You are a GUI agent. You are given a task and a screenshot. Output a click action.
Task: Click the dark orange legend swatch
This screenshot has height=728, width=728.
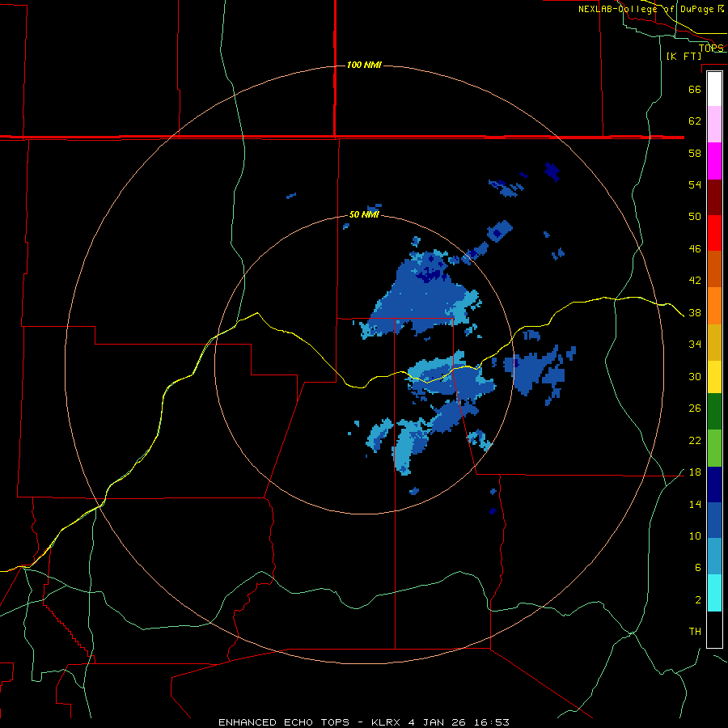[x=714, y=269]
